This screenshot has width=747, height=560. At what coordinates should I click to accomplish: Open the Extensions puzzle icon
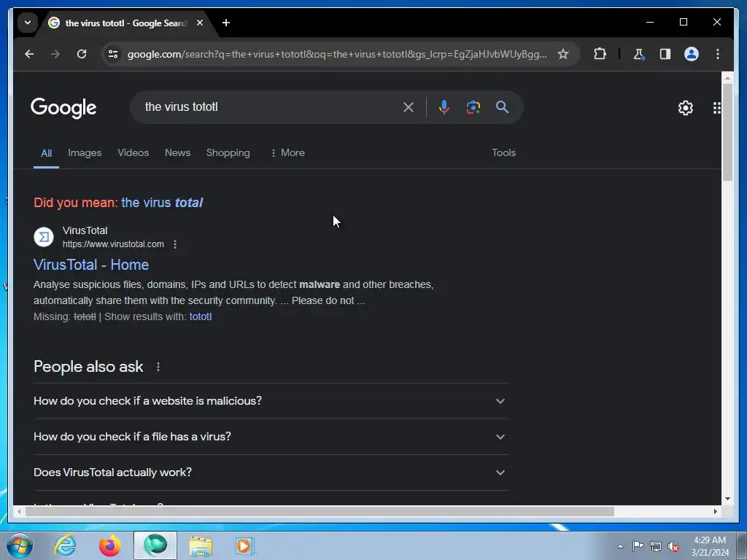(x=600, y=54)
